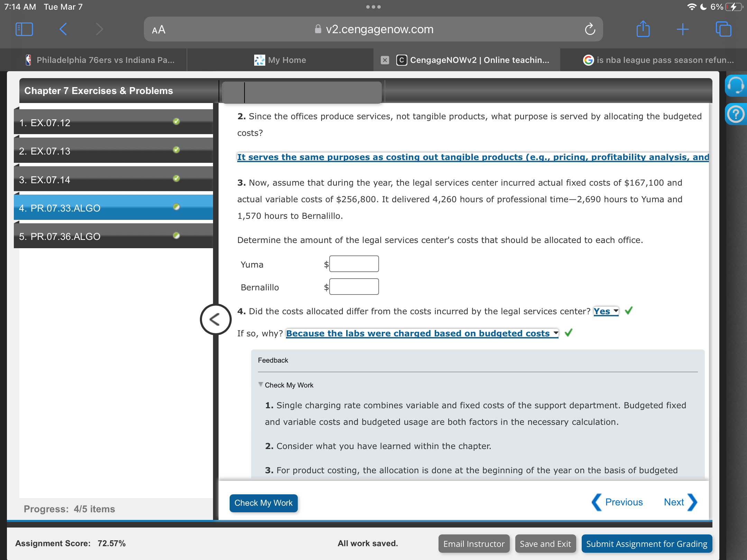Click Submit Assignment for Grading
The width and height of the screenshot is (747, 560).
click(x=646, y=544)
